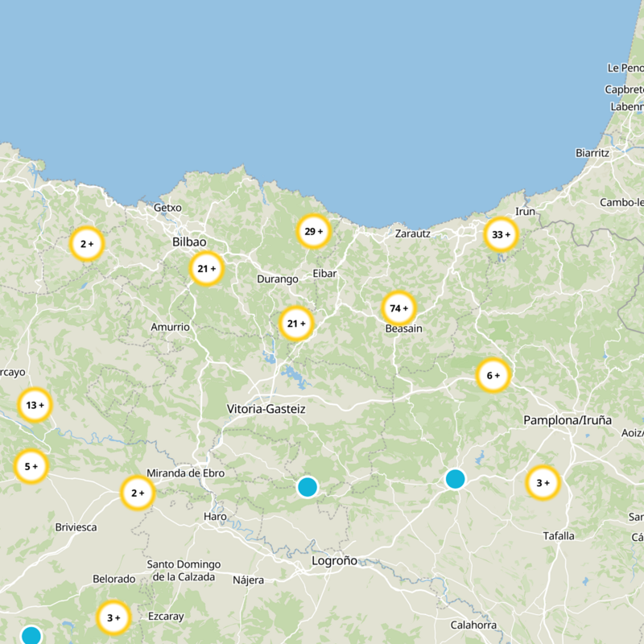This screenshot has height=644, width=644.
Task: Click the Logroño city label
Action: click(334, 561)
